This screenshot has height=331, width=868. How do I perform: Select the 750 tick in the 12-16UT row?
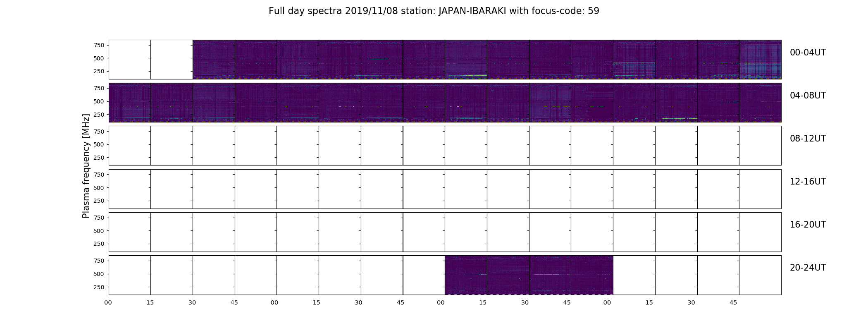click(x=99, y=175)
